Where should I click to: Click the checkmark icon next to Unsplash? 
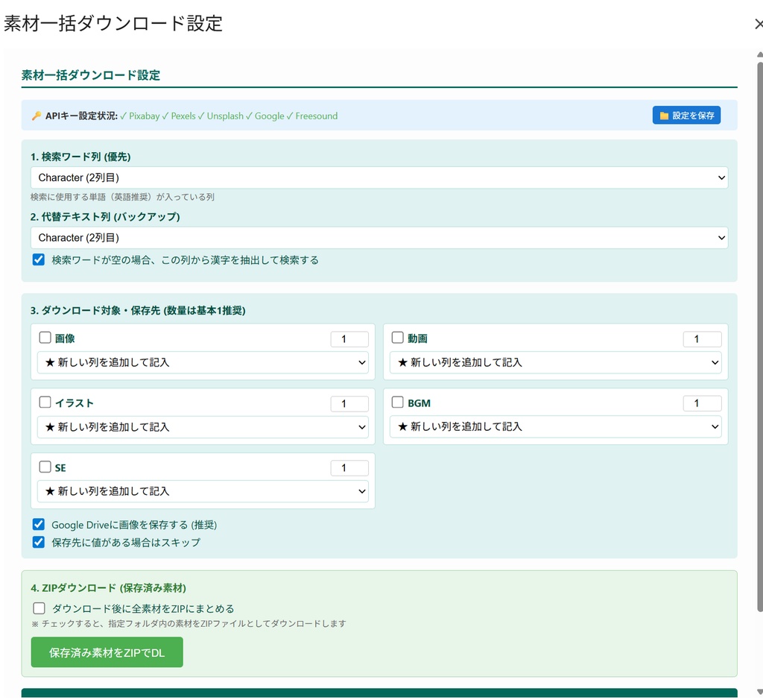click(203, 116)
